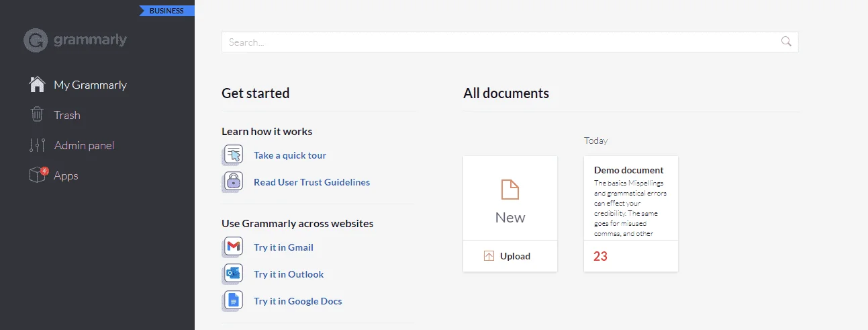Open Admin panel menu item

point(84,145)
